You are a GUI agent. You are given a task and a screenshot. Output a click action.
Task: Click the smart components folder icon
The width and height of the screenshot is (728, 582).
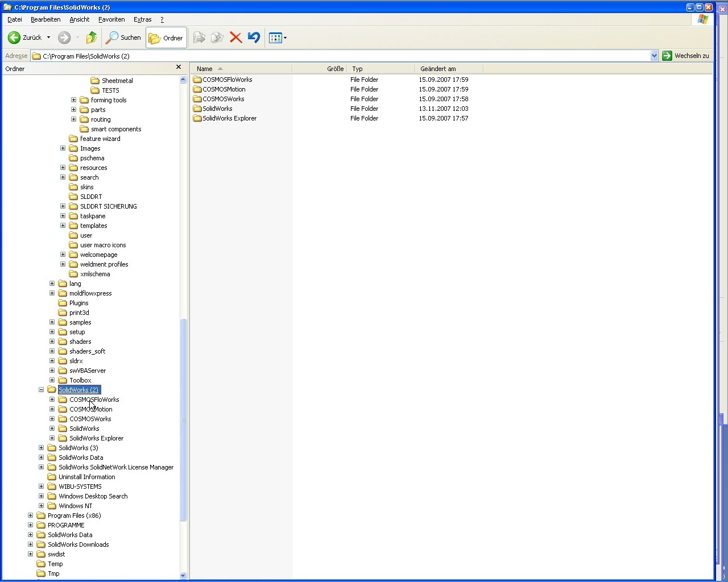(84, 129)
